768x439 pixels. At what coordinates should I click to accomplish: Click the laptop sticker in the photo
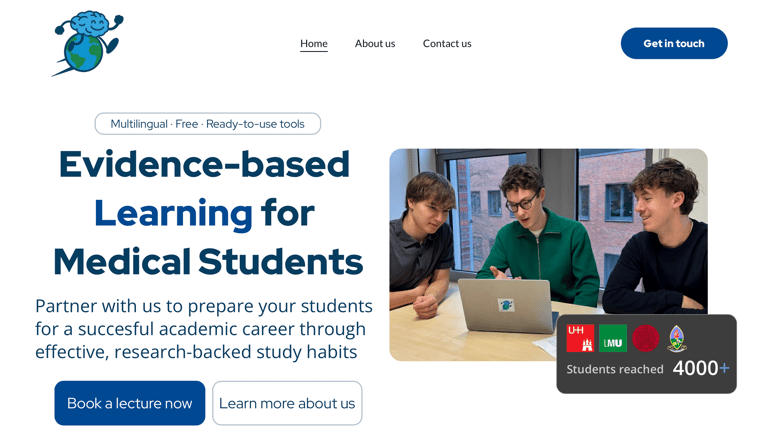507,305
